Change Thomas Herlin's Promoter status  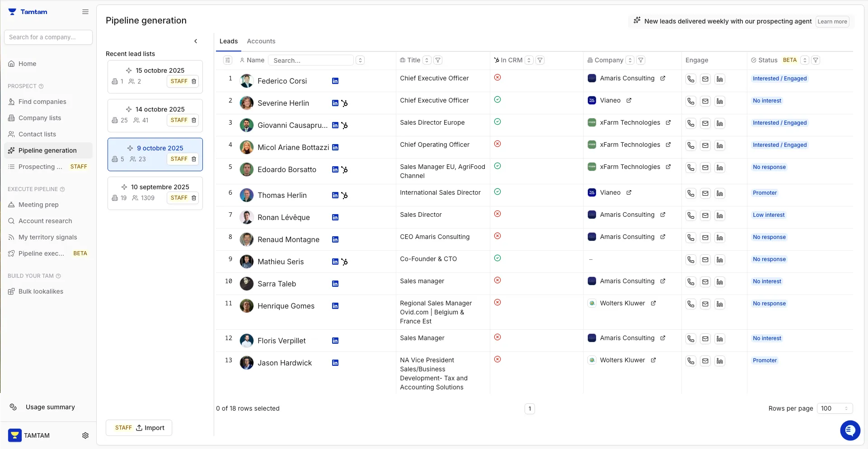click(765, 193)
